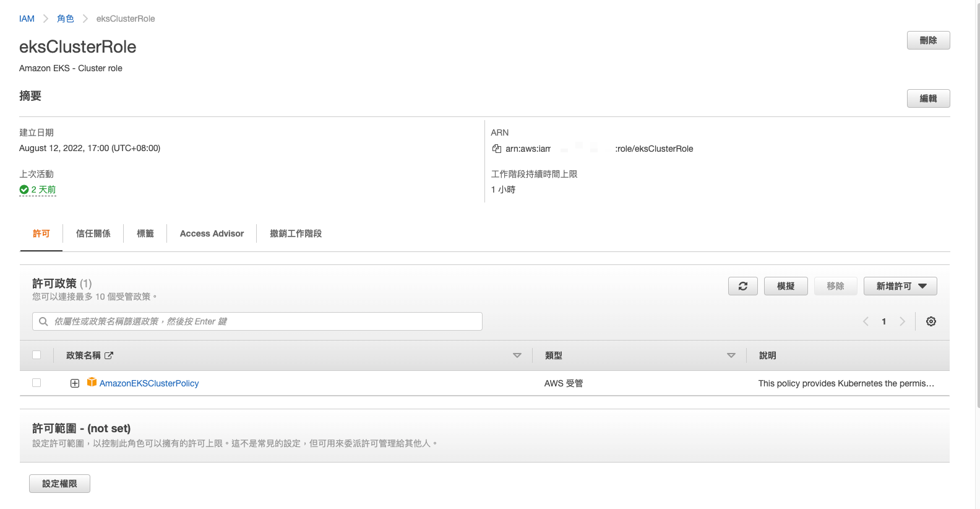Copy the role ARN with copy icon

tap(496, 149)
